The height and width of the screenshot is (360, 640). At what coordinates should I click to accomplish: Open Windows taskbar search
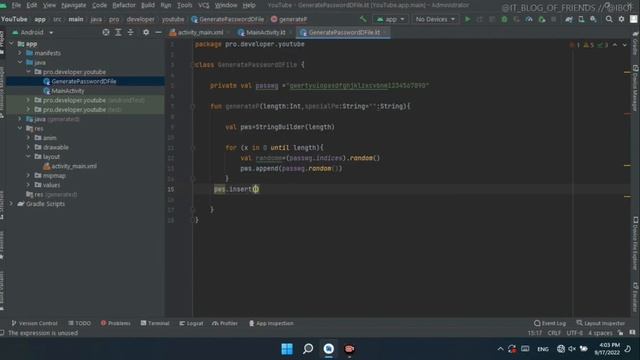[x=308, y=349]
